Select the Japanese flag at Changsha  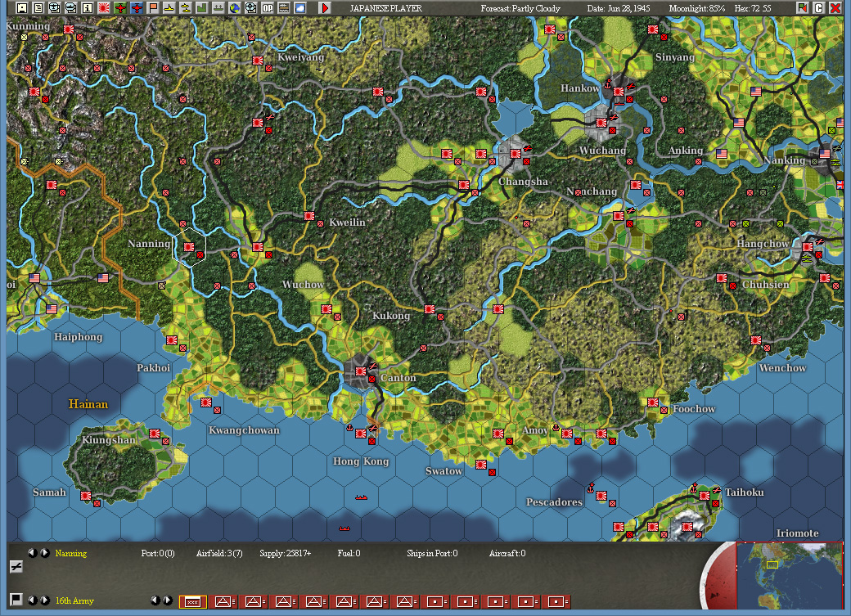click(515, 154)
